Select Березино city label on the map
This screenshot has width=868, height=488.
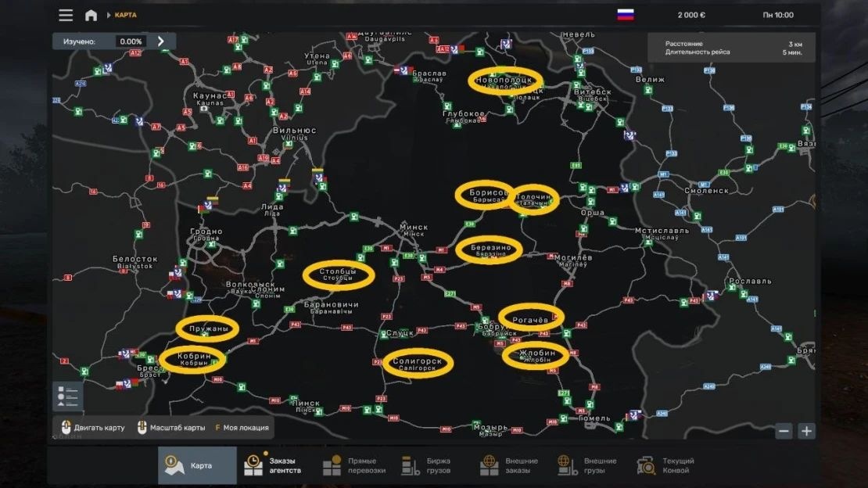point(490,248)
